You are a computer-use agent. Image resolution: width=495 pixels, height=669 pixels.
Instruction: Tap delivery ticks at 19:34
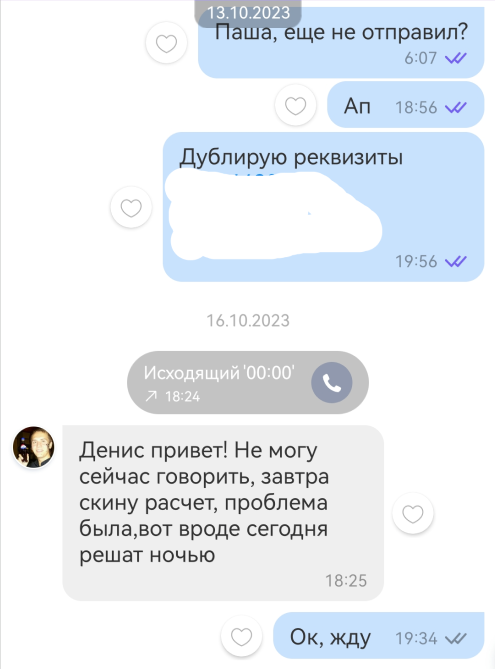pyautogui.click(x=456, y=638)
